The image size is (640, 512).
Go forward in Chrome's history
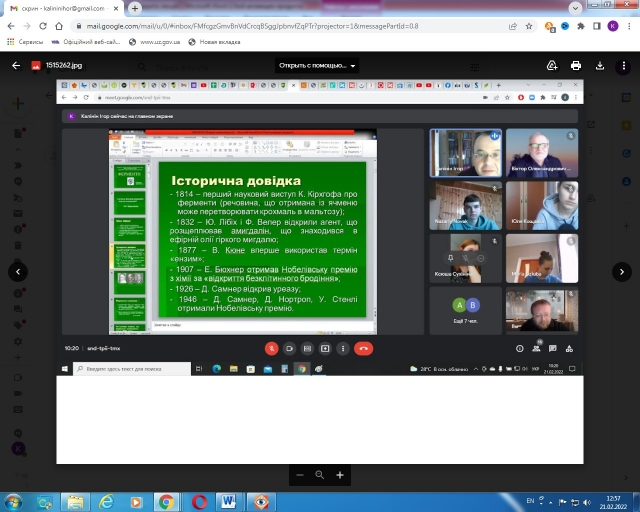tap(27, 26)
